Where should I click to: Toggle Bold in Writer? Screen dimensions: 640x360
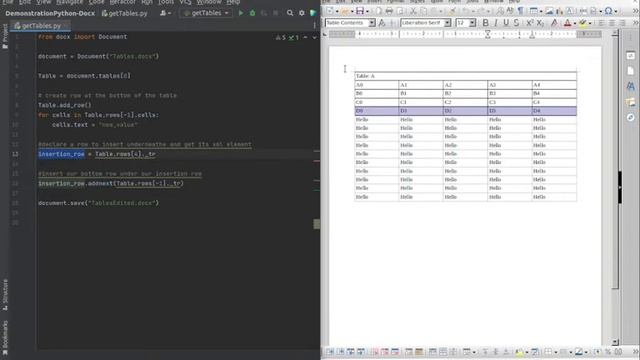coord(485,23)
